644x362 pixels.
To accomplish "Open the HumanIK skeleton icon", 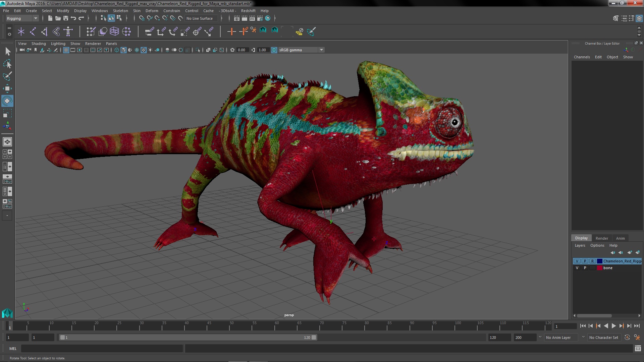I will click(x=68, y=32).
